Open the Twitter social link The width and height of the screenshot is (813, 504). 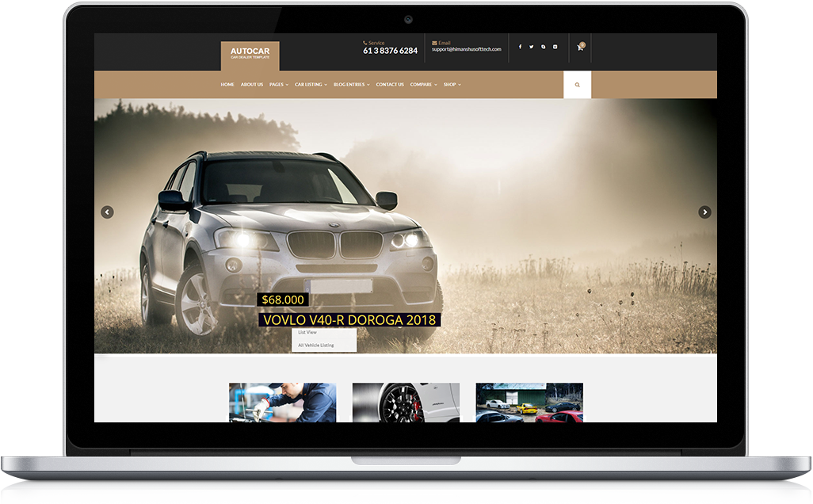coord(531,47)
